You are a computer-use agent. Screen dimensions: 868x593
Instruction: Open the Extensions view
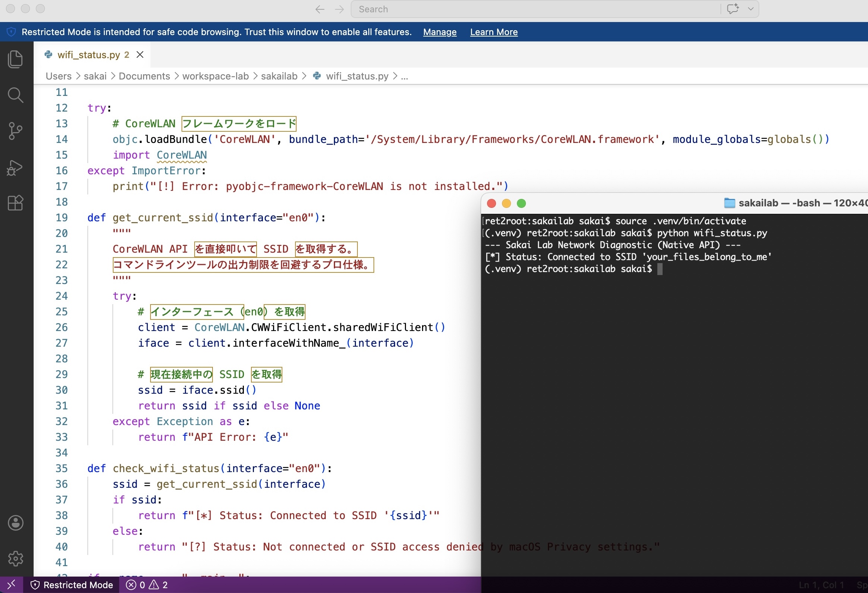tap(15, 203)
